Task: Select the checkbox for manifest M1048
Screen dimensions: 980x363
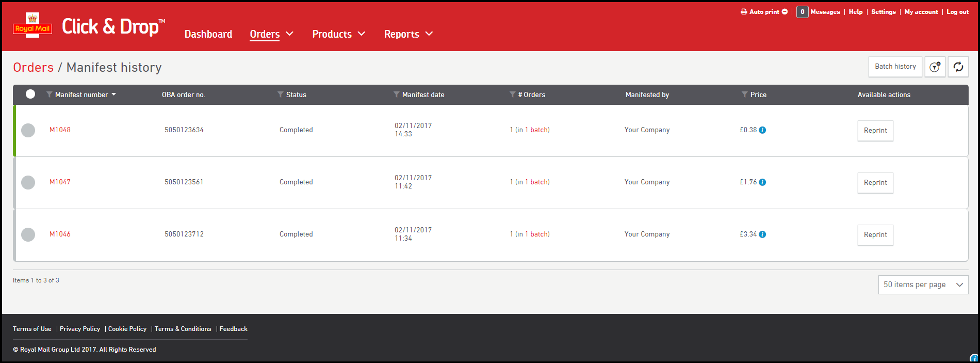Action: (x=28, y=130)
